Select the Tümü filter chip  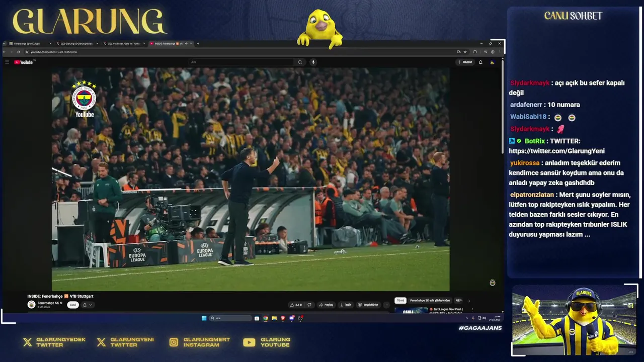(400, 301)
